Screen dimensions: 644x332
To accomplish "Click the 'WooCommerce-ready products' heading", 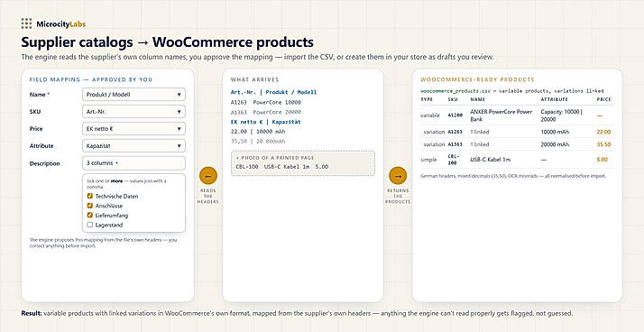I will 477,79.
